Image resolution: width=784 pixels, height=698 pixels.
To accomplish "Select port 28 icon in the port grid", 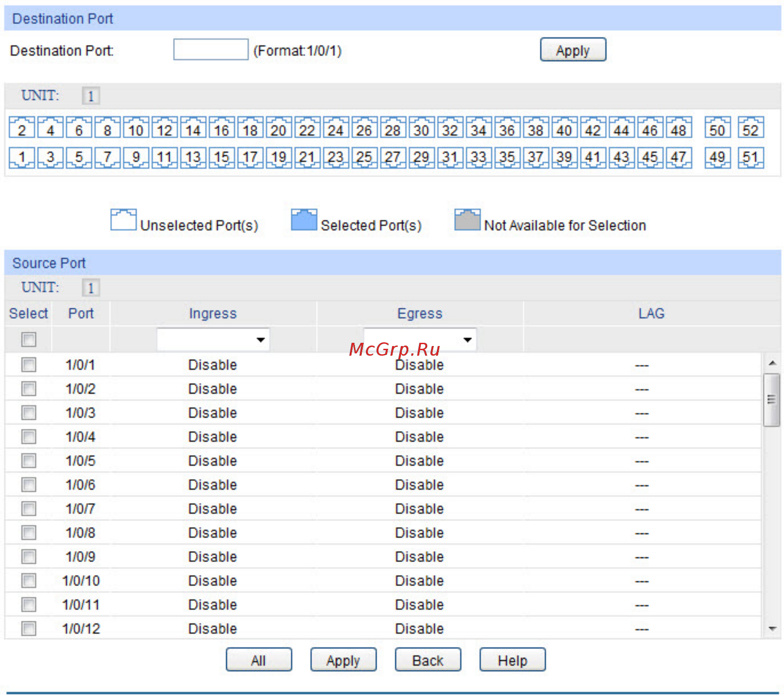I will tap(393, 128).
